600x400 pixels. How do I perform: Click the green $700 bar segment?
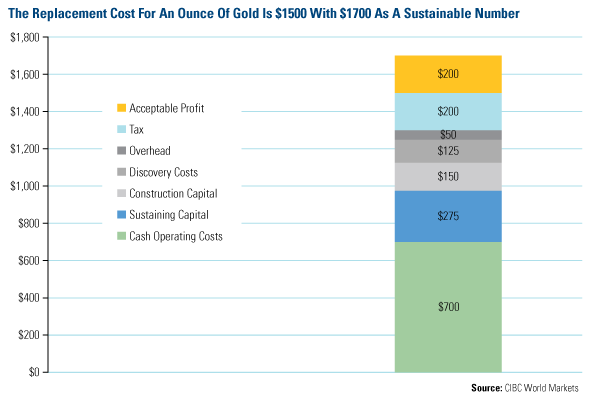point(447,306)
